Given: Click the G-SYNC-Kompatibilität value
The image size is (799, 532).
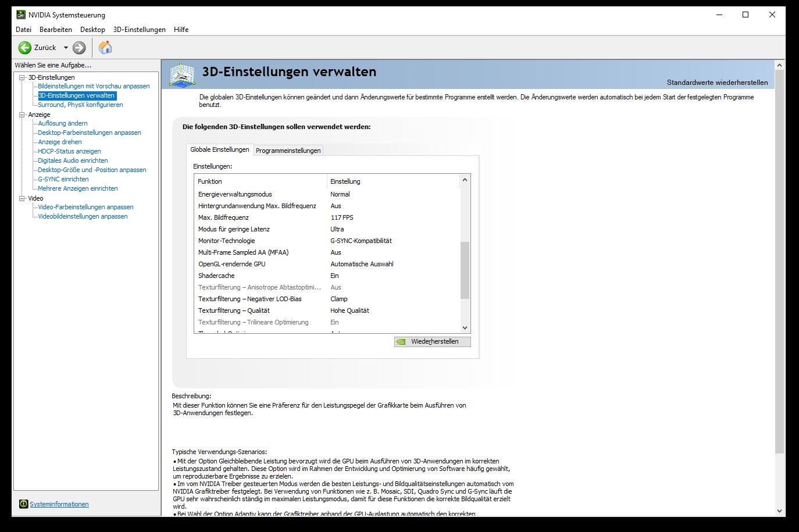Looking at the screenshot, I should point(361,241).
